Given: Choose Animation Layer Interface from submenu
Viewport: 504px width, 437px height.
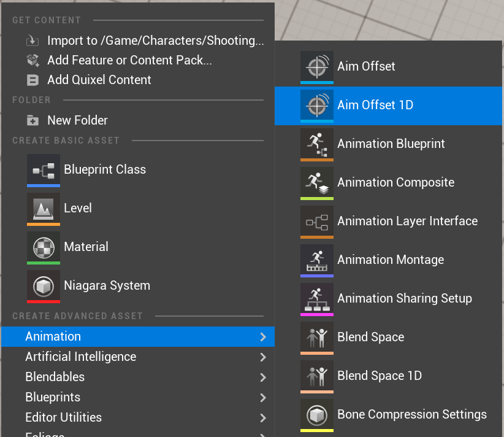Looking at the screenshot, I should pos(407,221).
